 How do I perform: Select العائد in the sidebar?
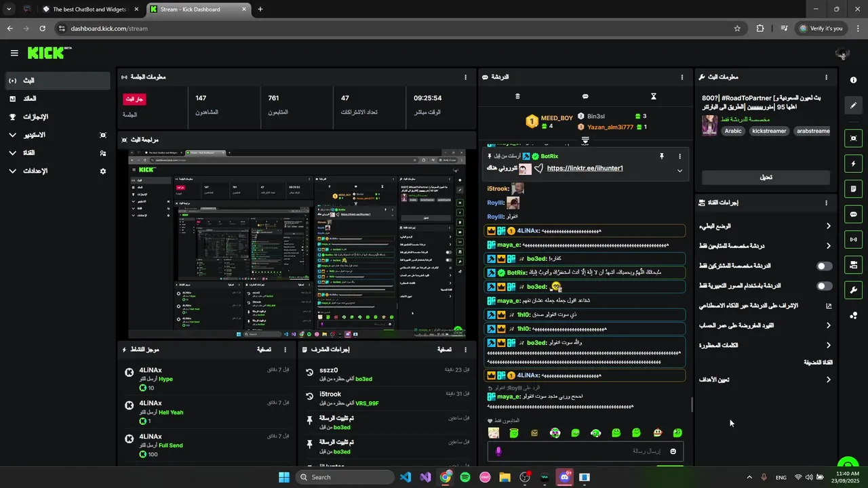tap(58, 99)
